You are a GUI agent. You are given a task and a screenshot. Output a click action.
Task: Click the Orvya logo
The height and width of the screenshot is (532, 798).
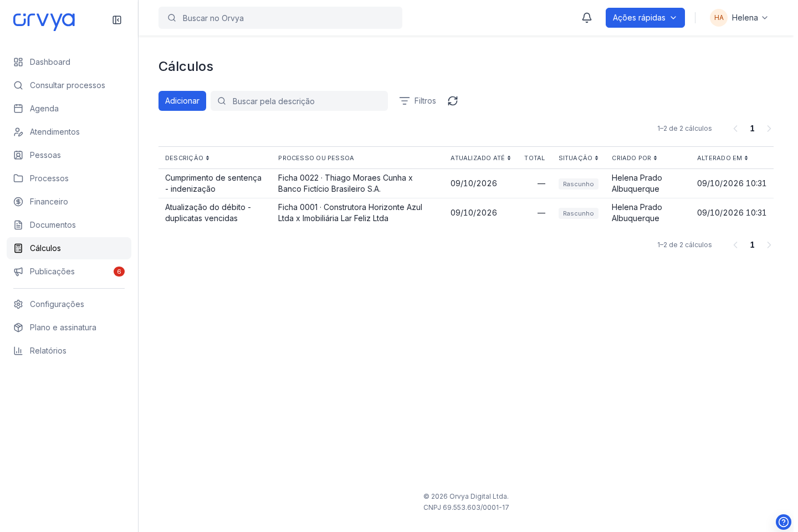tap(44, 21)
